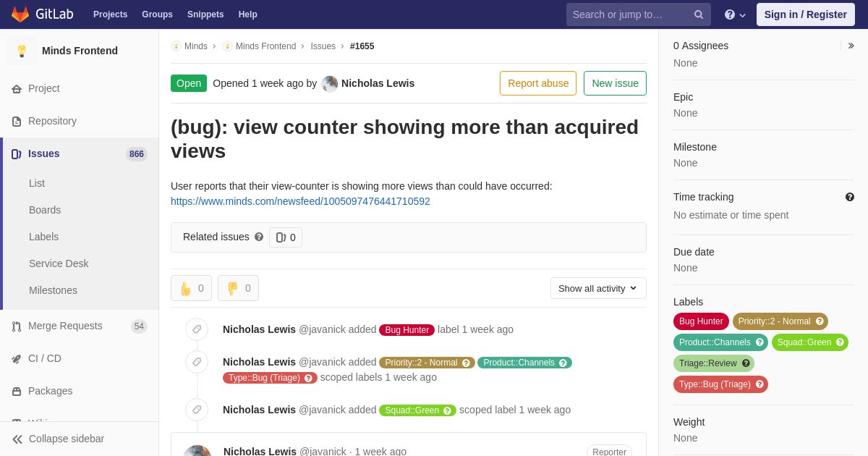Click the Repository file icon
The height and width of the screenshot is (456, 868).
[17, 121]
